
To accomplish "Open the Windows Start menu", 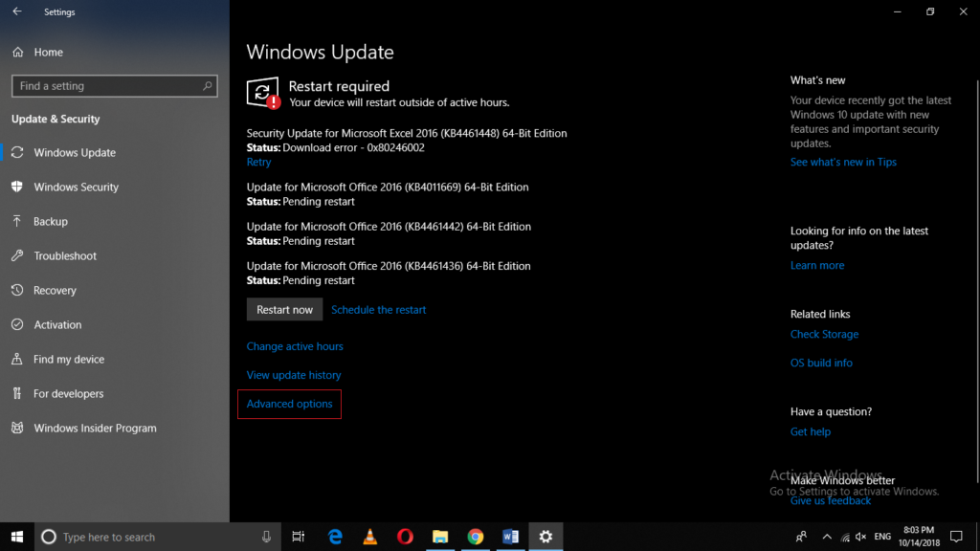I will [17, 537].
